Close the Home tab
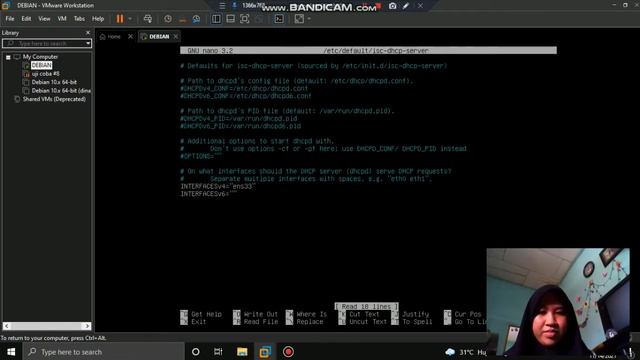The width and height of the screenshot is (640, 360). pos(130,37)
